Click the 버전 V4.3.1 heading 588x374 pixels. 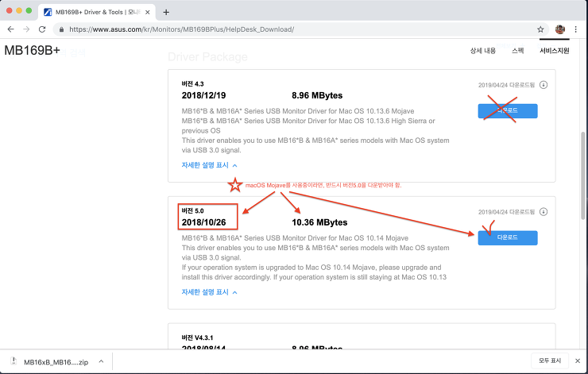coord(197,337)
